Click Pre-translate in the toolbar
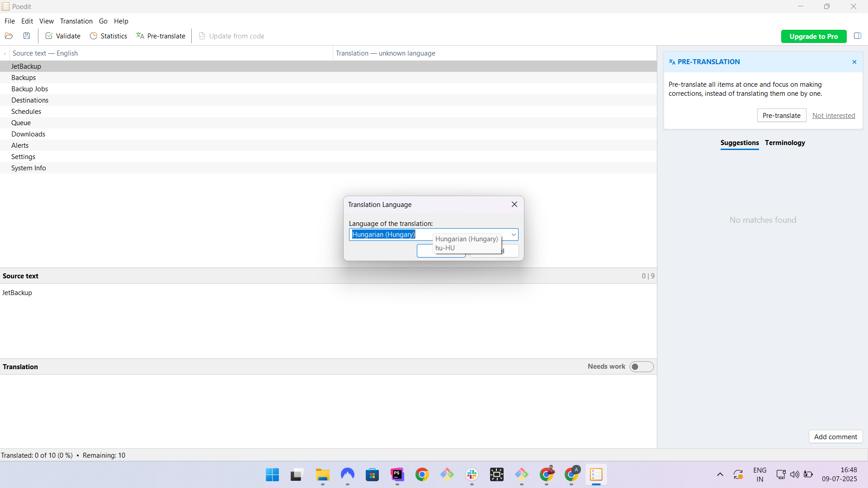The image size is (868, 488). pos(161,36)
